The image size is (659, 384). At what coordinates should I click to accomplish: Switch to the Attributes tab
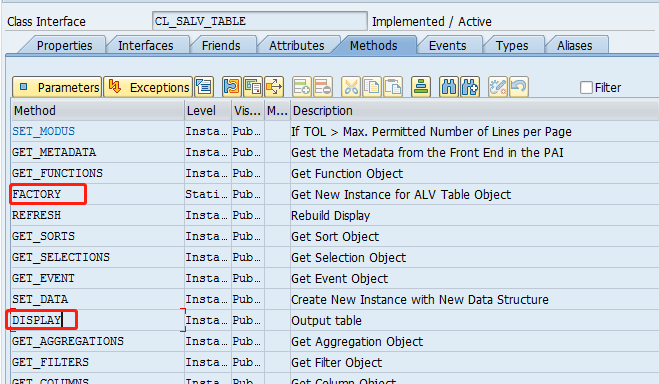pos(297,45)
